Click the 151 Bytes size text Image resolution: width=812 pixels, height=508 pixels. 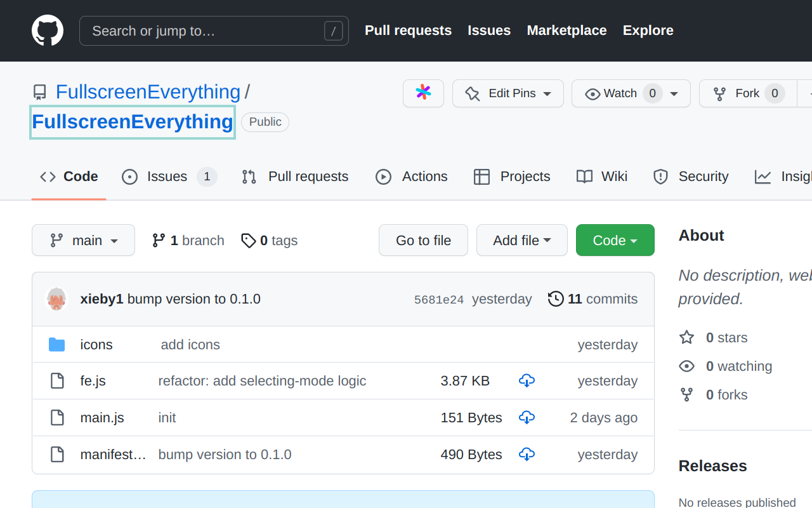coord(471,418)
